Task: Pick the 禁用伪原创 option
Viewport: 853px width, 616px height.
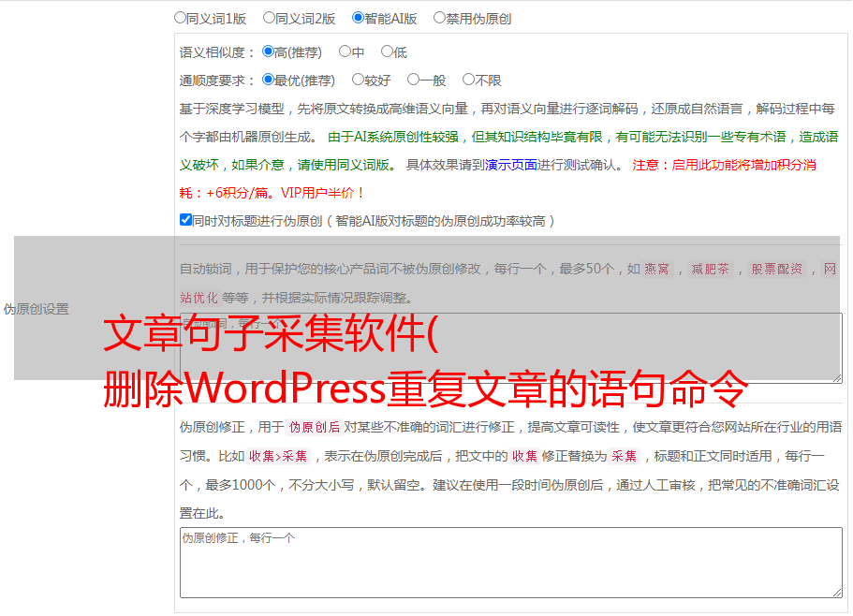Action: click(x=439, y=17)
